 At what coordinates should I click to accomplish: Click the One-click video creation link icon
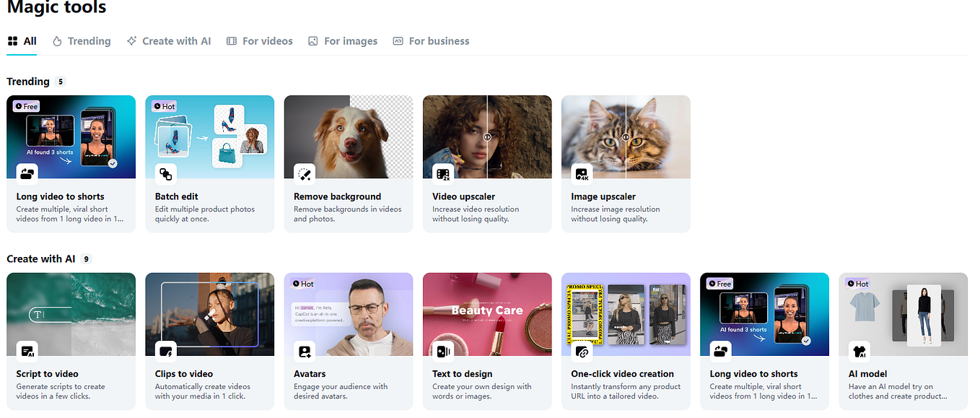tap(582, 351)
